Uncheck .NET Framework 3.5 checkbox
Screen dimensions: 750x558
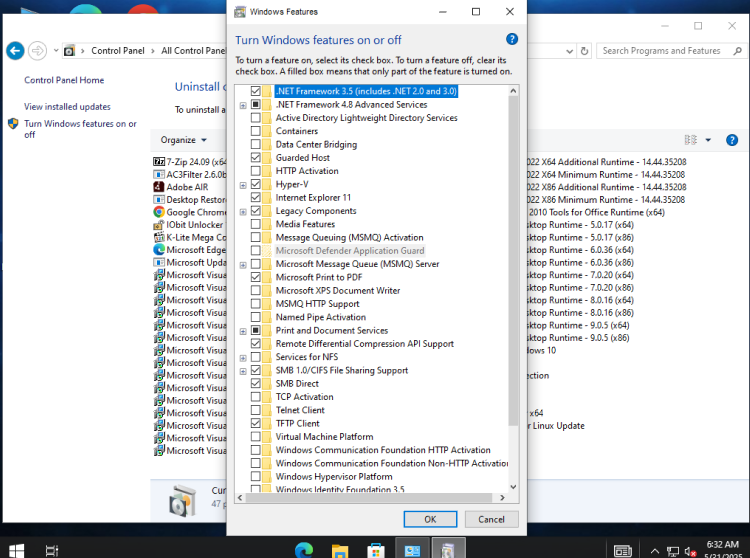pos(255,91)
